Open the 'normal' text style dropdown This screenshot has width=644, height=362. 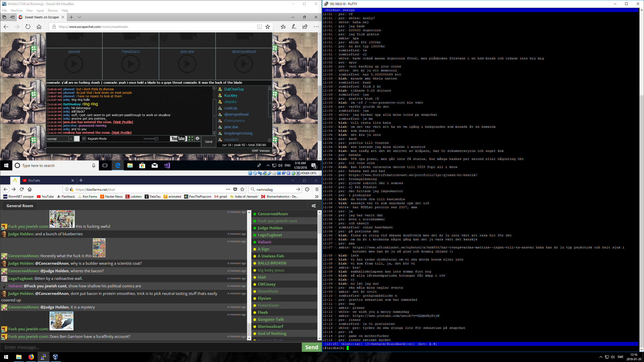[x=60, y=139]
